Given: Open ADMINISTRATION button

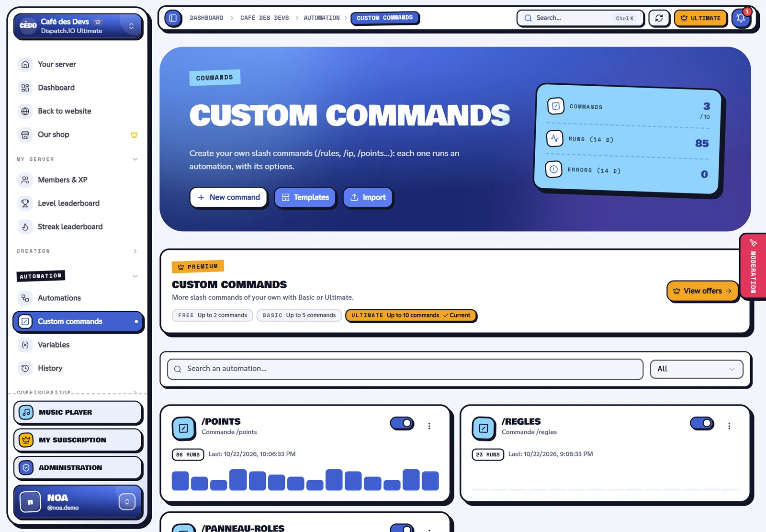Looking at the screenshot, I should click(78, 468).
